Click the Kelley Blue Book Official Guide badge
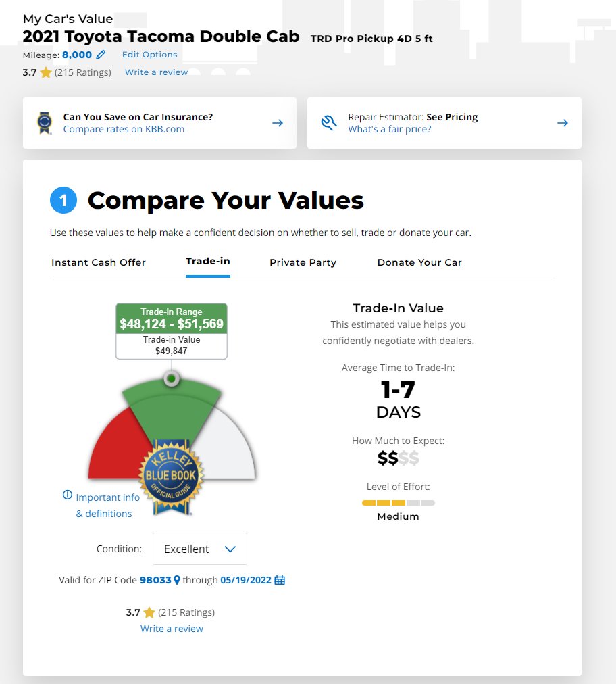 click(x=172, y=477)
